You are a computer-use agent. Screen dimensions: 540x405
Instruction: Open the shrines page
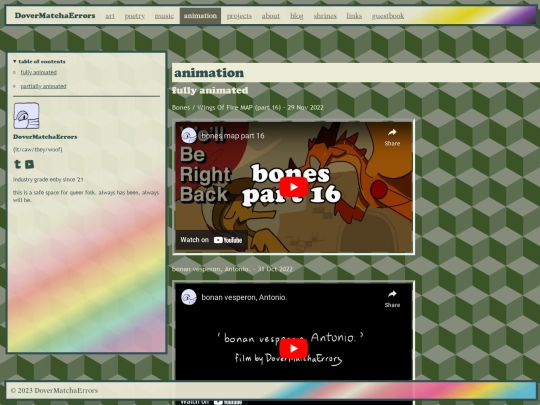(325, 16)
